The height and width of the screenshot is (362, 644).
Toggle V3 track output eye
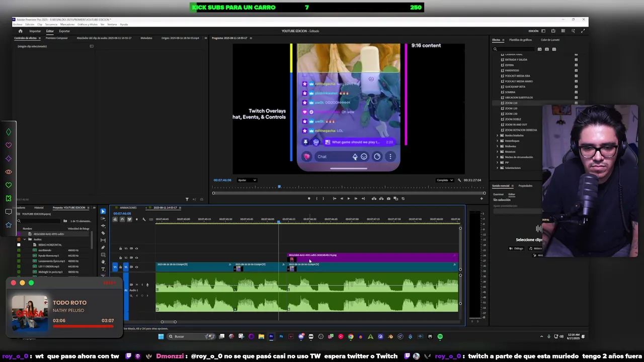pos(136,248)
